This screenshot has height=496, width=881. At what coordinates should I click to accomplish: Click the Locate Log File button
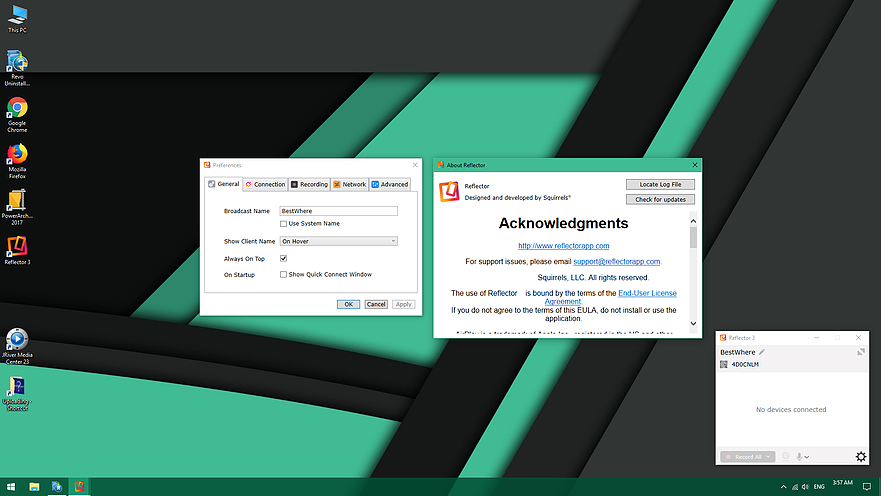[660, 184]
